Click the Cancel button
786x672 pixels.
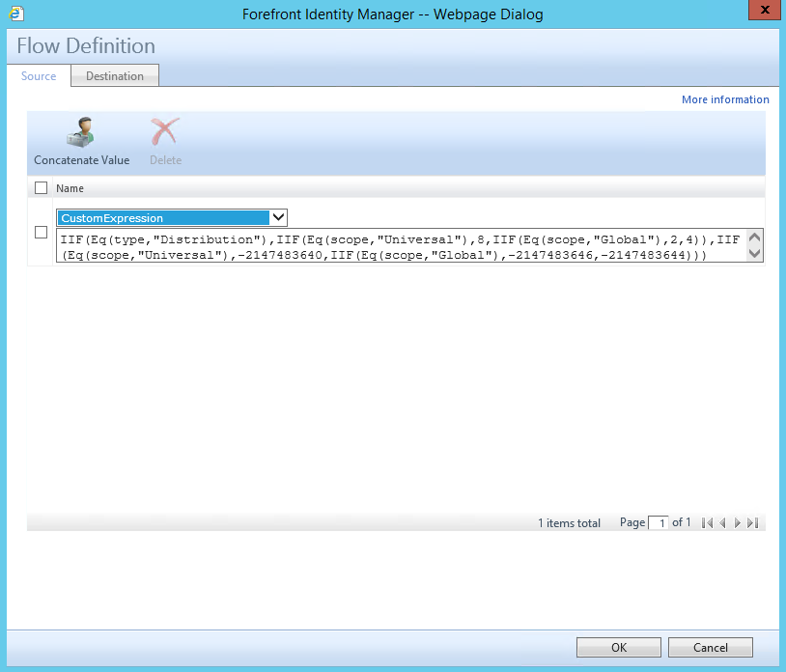click(x=711, y=648)
